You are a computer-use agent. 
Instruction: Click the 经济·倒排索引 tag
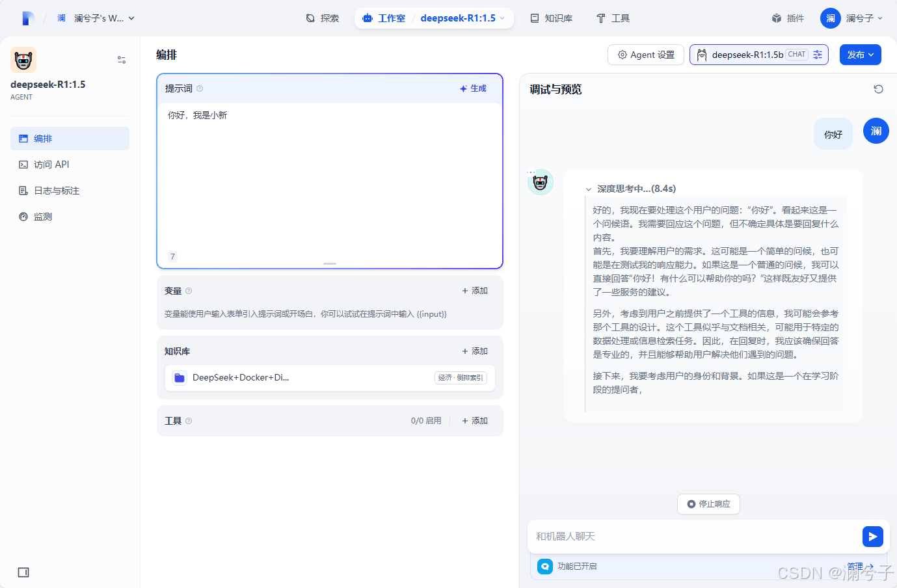coord(461,378)
